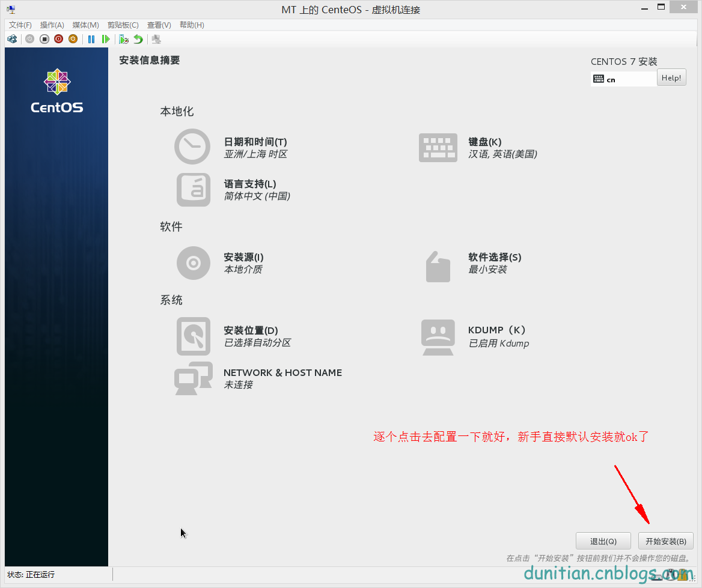
Task: Save VM state with orange power icon
Action: 73,40
